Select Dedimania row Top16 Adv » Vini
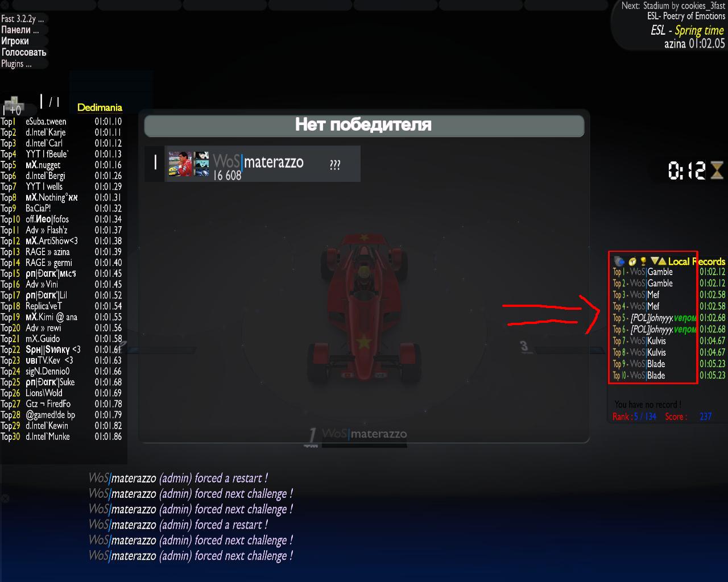The image size is (728, 582). click(x=61, y=284)
